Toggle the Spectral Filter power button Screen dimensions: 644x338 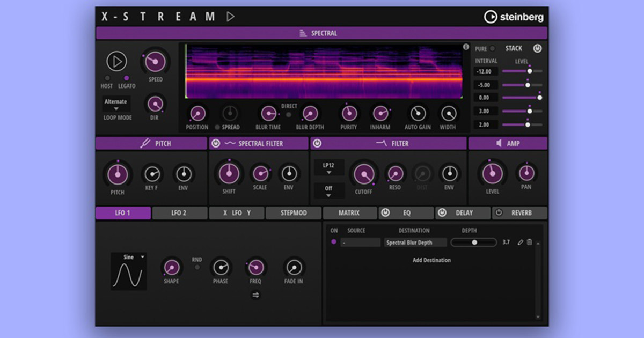tap(216, 143)
